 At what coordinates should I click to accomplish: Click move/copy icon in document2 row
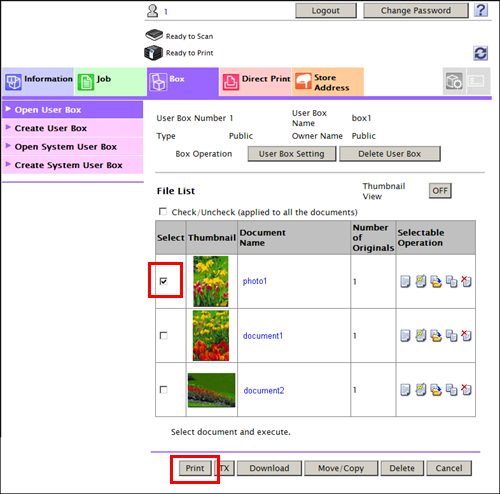click(451, 390)
